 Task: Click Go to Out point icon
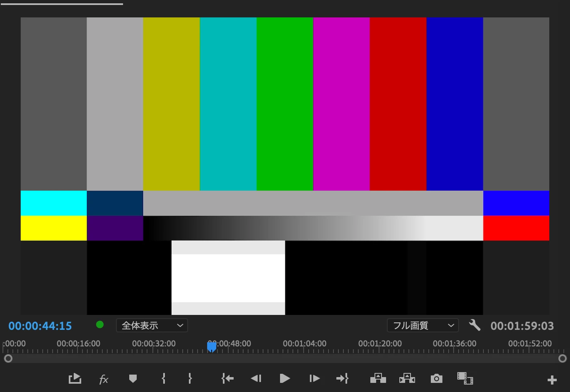click(x=342, y=378)
